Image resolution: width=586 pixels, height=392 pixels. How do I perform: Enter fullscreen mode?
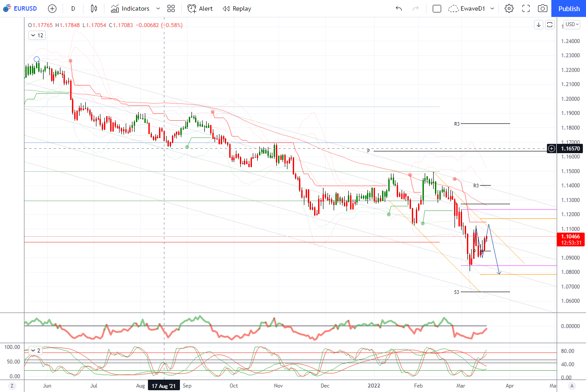tap(526, 8)
